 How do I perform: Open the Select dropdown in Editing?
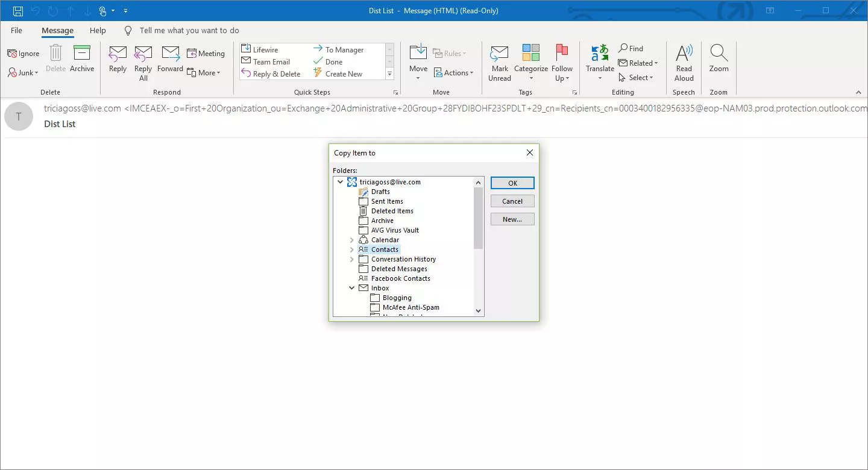point(636,78)
